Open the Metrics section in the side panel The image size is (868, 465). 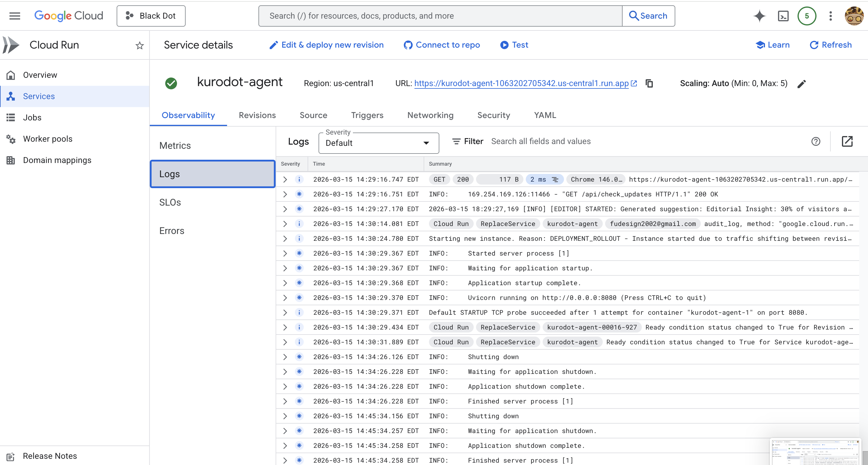pyautogui.click(x=175, y=146)
